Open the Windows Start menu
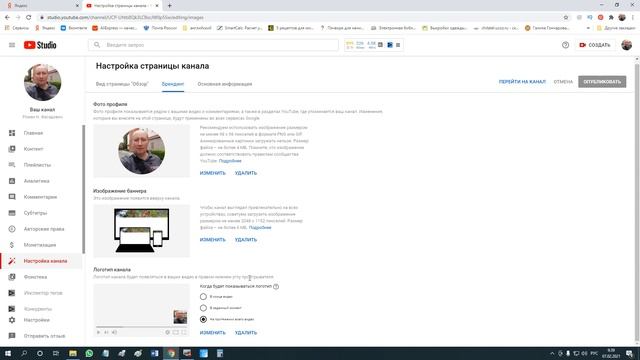The height and width of the screenshot is (360, 640). (8, 353)
